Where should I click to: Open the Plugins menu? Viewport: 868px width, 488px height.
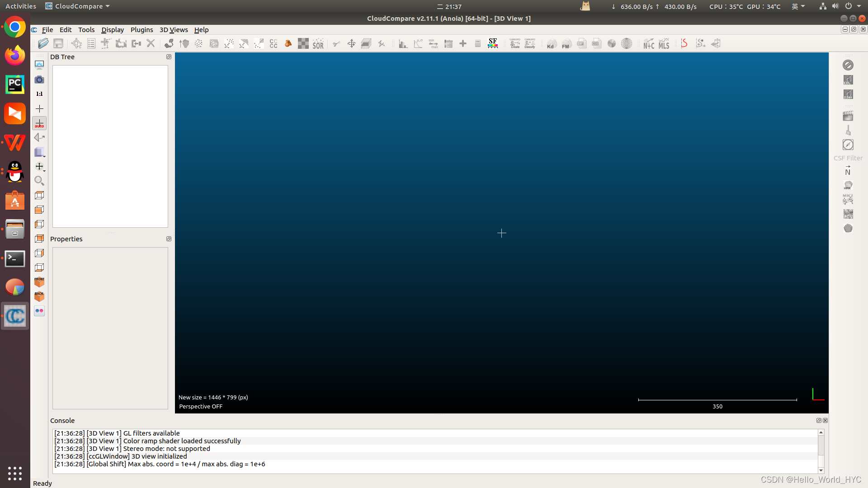(142, 30)
